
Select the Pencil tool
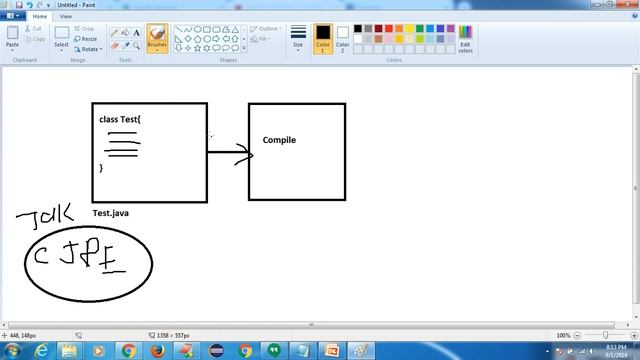115,33
